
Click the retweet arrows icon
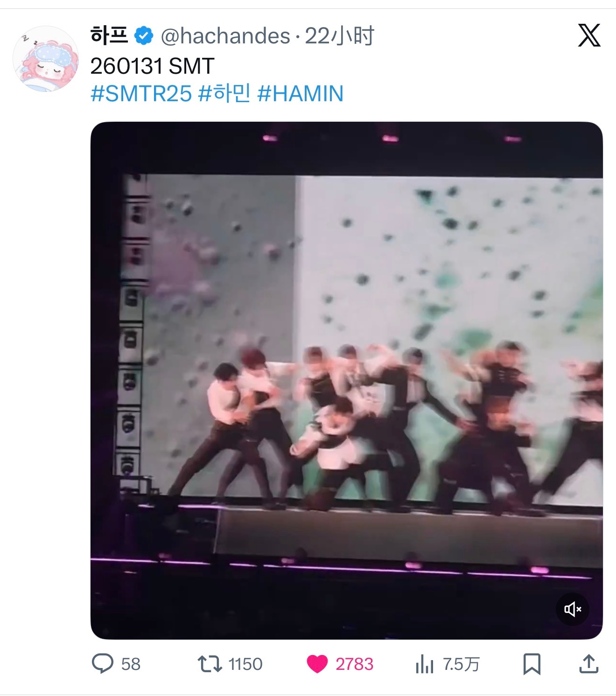pos(210,664)
